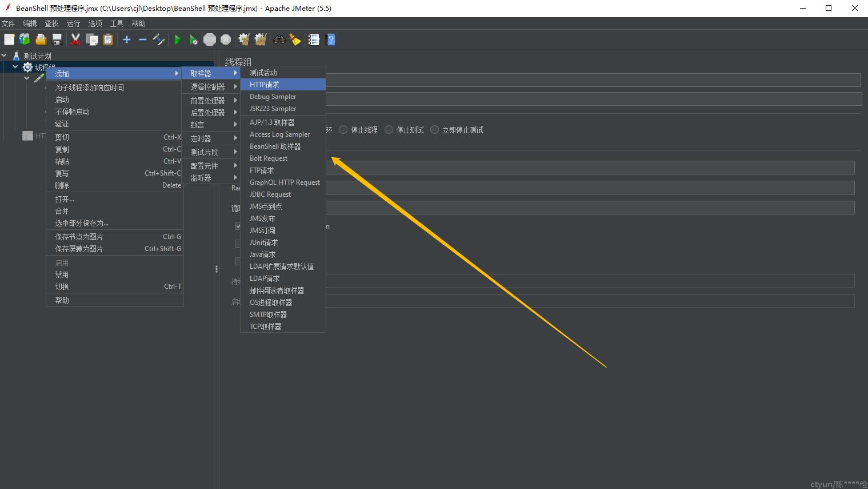Click the Collapse All minus icon
The image size is (868, 489).
143,39
